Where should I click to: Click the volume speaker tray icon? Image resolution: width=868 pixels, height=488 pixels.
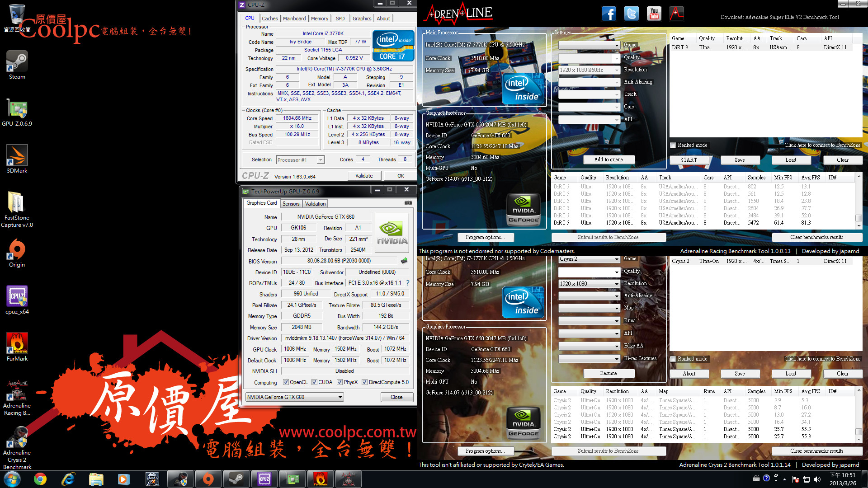(817, 479)
